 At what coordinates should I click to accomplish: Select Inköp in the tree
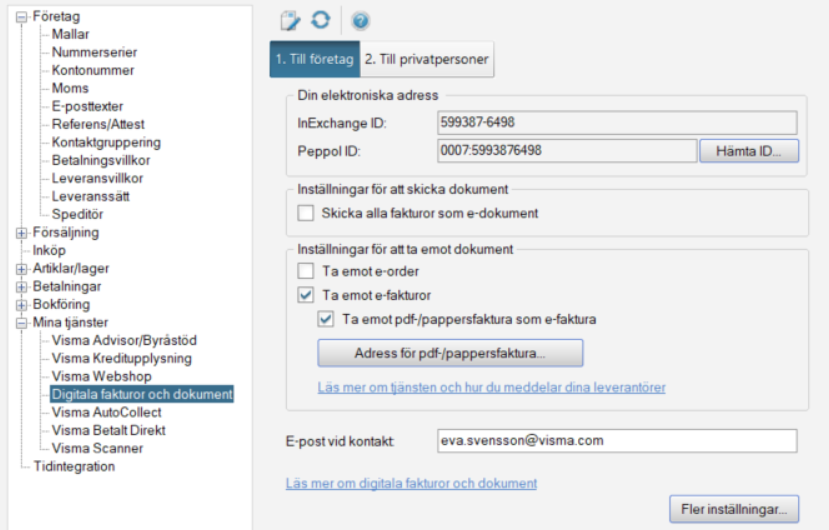pyautogui.click(x=49, y=250)
